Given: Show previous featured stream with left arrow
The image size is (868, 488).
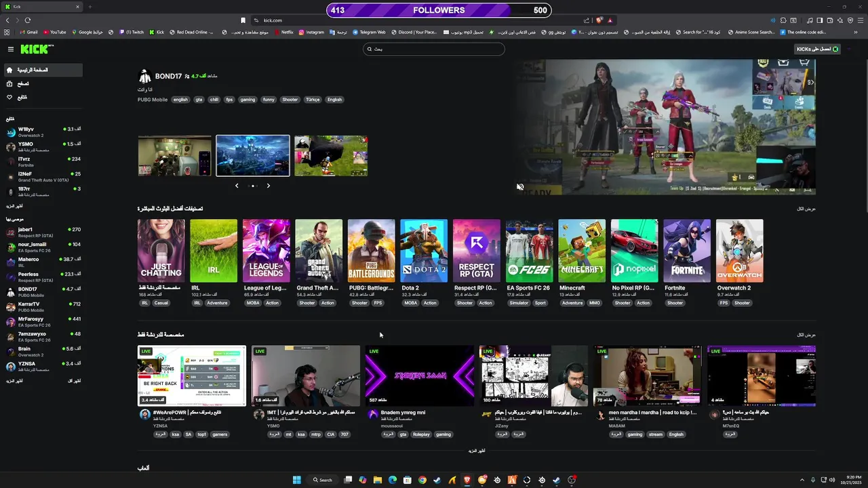Looking at the screenshot, I should click(237, 186).
